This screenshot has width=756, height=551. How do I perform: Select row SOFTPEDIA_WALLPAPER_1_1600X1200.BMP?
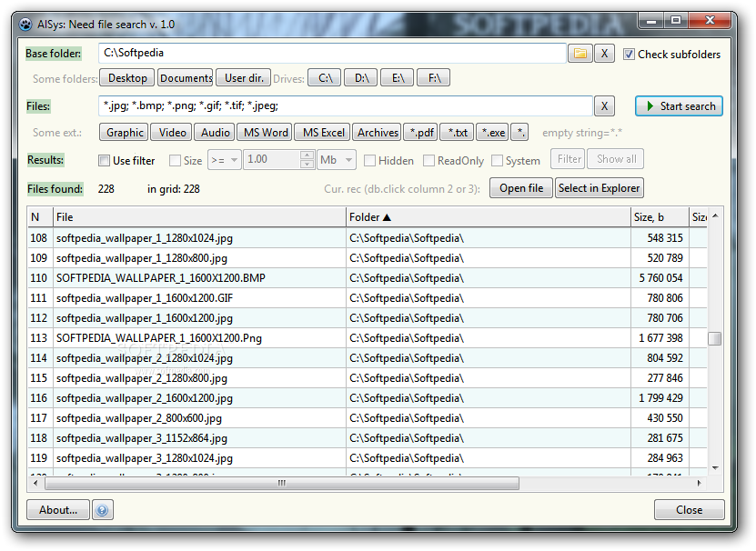pos(367,278)
